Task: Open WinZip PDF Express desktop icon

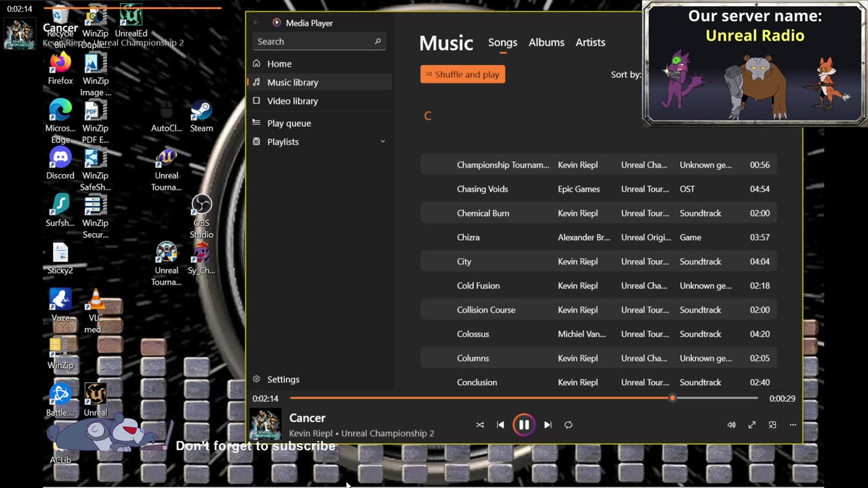Action: click(96, 122)
